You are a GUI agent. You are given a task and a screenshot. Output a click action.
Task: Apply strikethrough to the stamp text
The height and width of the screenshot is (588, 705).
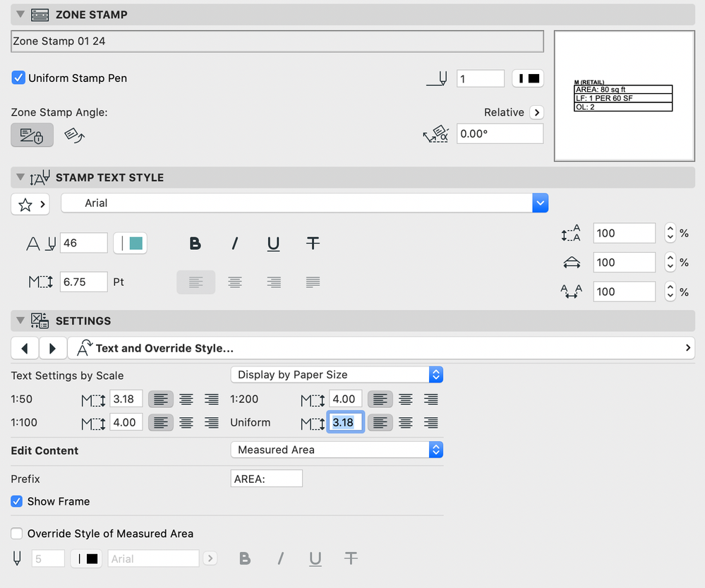coord(313,243)
